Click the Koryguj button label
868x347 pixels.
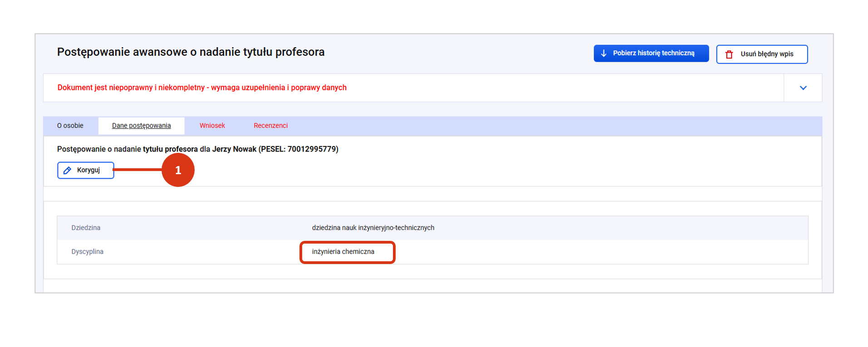pyautogui.click(x=88, y=170)
